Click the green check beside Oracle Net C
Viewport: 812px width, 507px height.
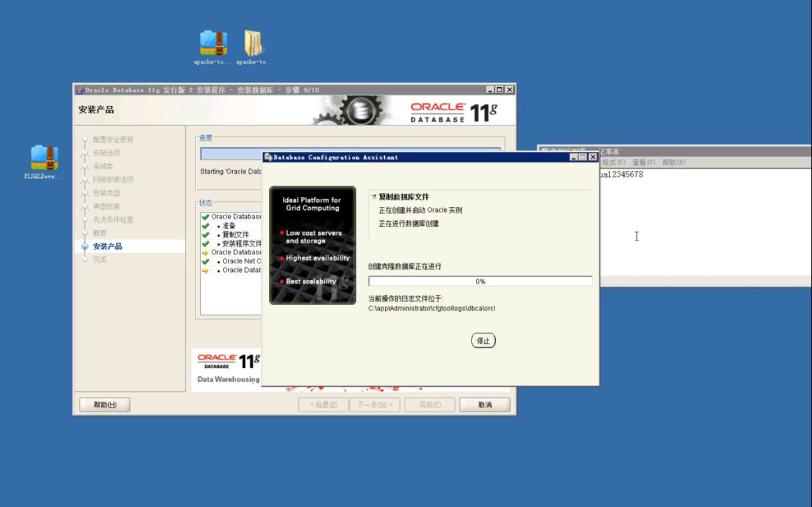pyautogui.click(x=206, y=261)
